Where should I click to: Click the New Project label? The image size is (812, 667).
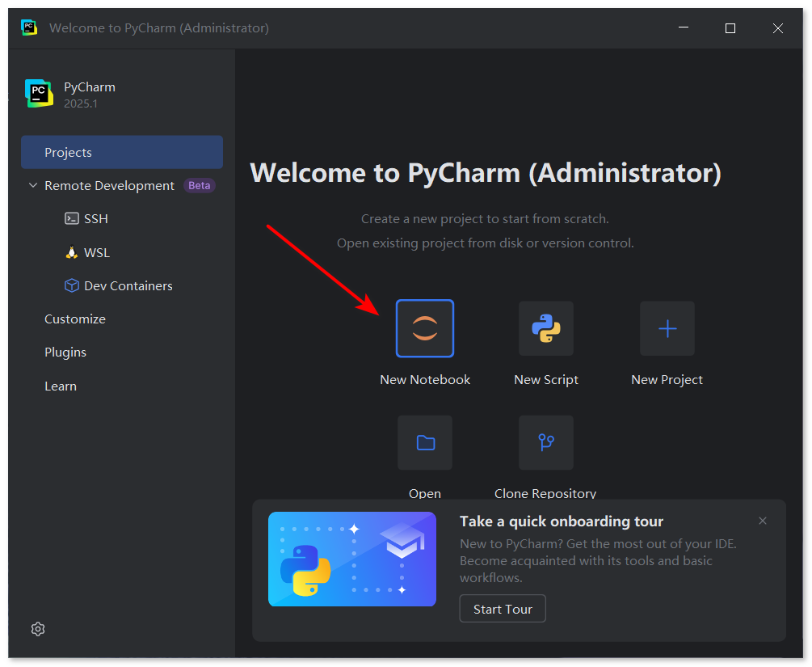pos(667,380)
